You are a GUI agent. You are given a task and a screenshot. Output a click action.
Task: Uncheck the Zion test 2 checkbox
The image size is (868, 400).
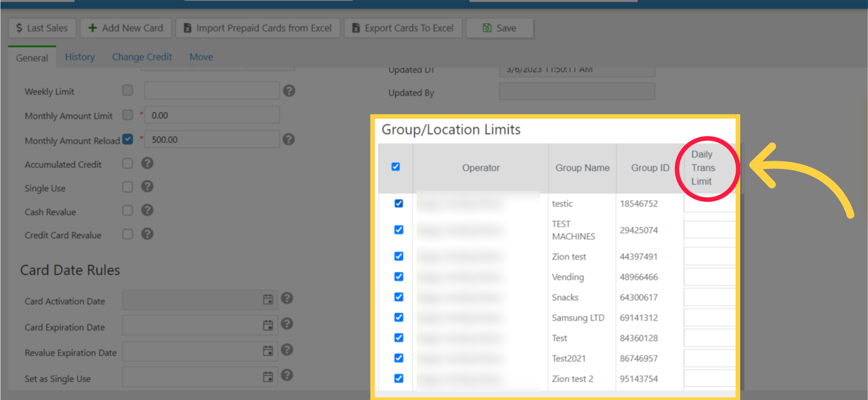[399, 378]
